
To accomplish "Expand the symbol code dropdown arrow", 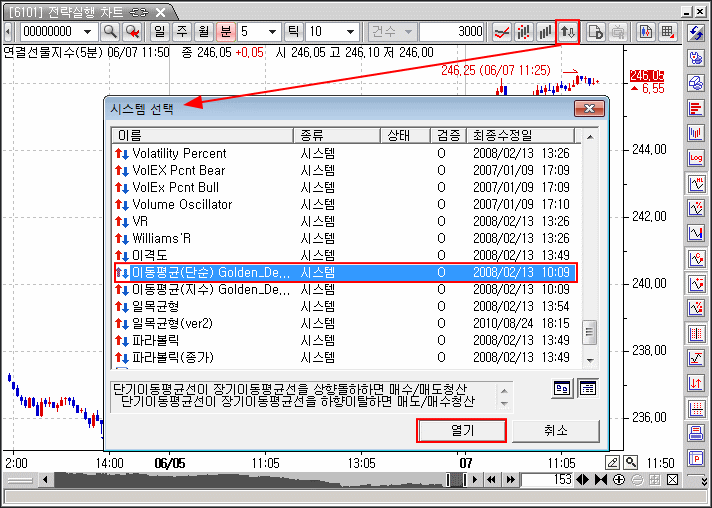I will (90, 32).
